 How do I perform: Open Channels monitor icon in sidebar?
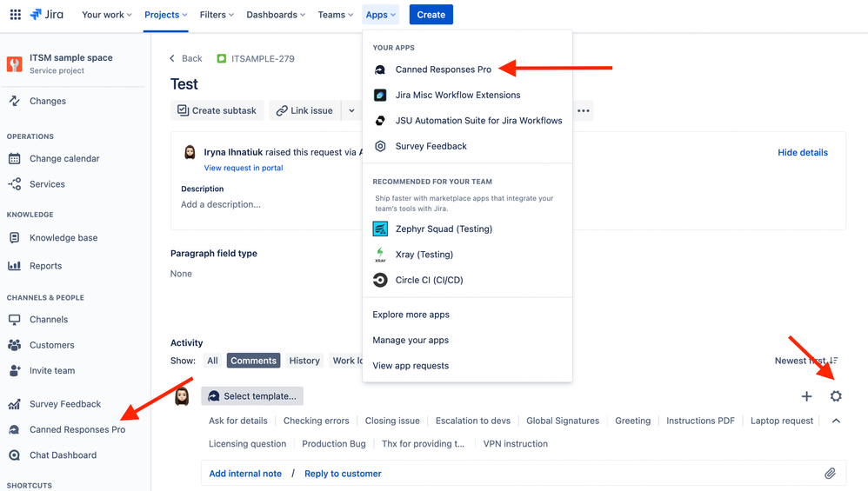[x=15, y=320]
